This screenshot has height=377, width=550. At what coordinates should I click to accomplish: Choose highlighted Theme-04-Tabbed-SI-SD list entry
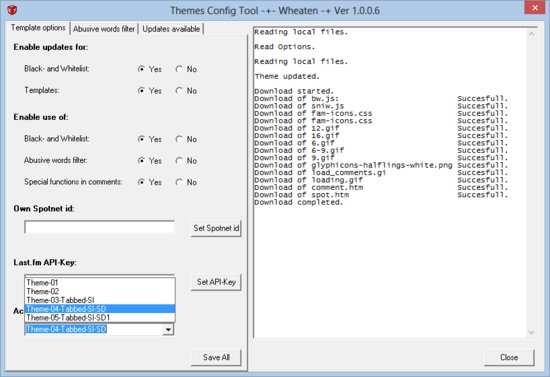(x=100, y=309)
